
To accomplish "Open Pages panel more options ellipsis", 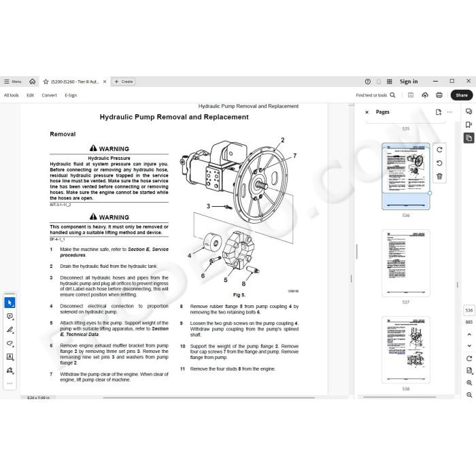I will point(449,112).
